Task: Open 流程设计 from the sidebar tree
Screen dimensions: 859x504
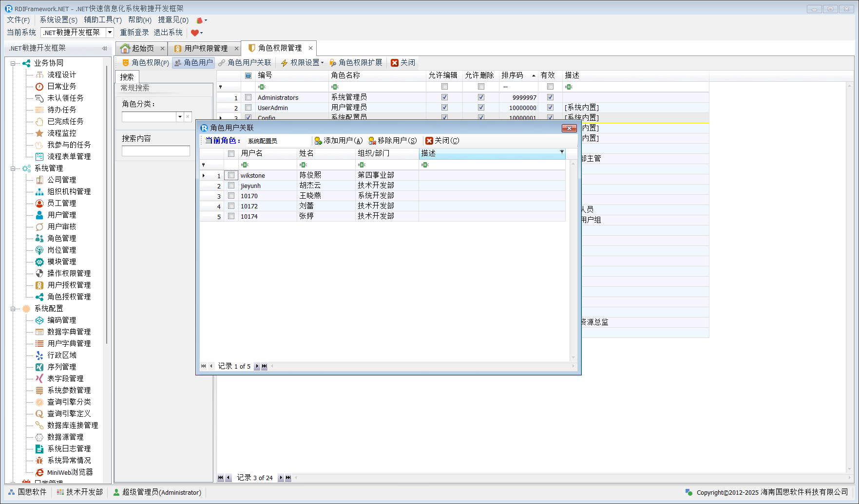Action: point(61,75)
